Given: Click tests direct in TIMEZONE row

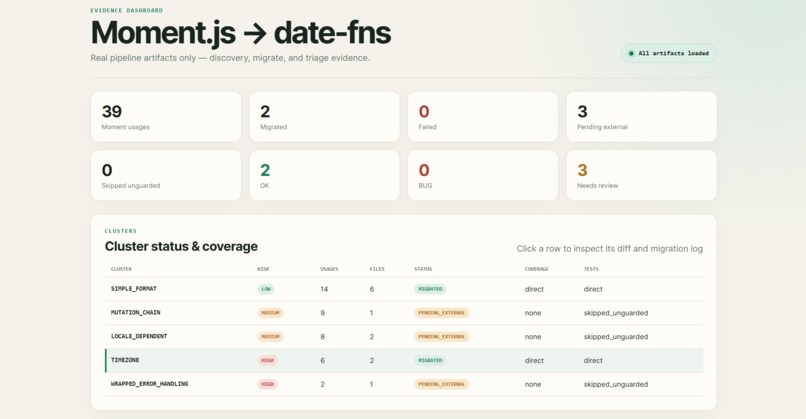Looking at the screenshot, I should pyautogui.click(x=593, y=360).
